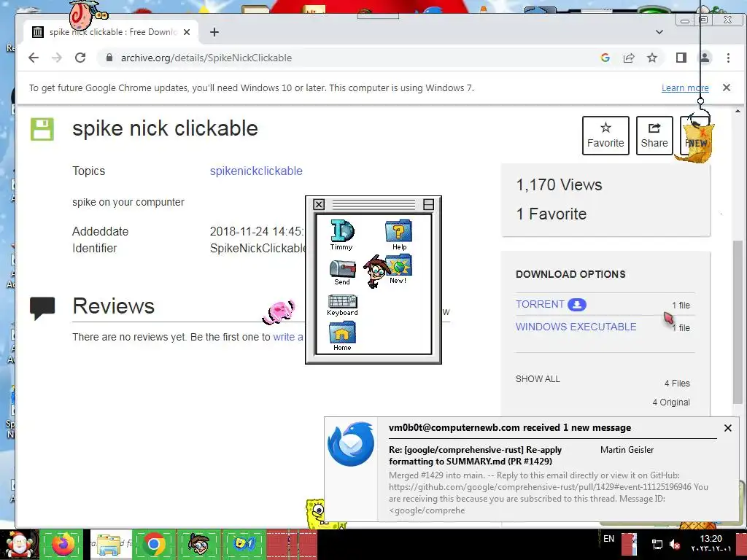Click the Timmy Turner character sprite
747x560 pixels.
coord(376,271)
